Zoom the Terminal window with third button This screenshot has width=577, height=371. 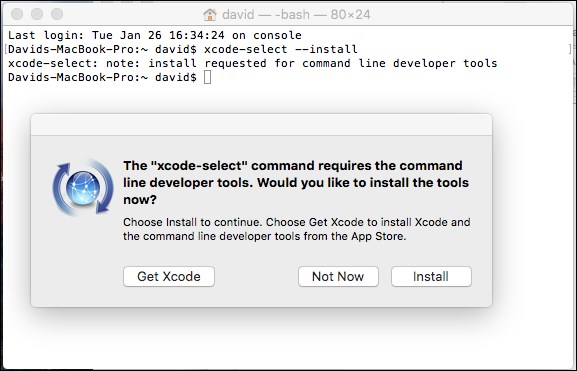[x=57, y=14]
